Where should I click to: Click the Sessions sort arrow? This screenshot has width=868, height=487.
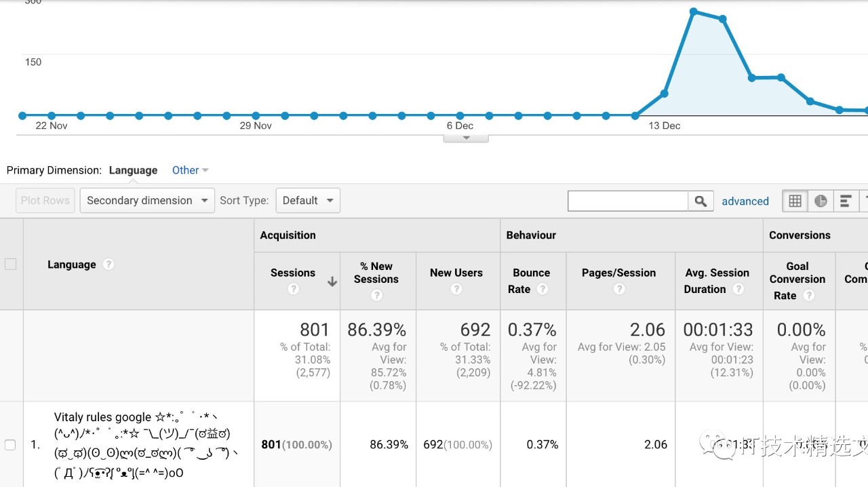coord(332,281)
